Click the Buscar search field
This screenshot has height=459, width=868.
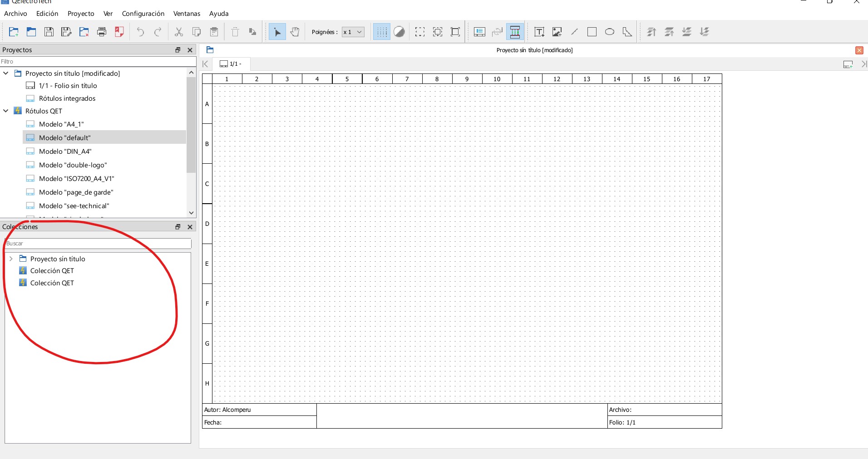98,244
